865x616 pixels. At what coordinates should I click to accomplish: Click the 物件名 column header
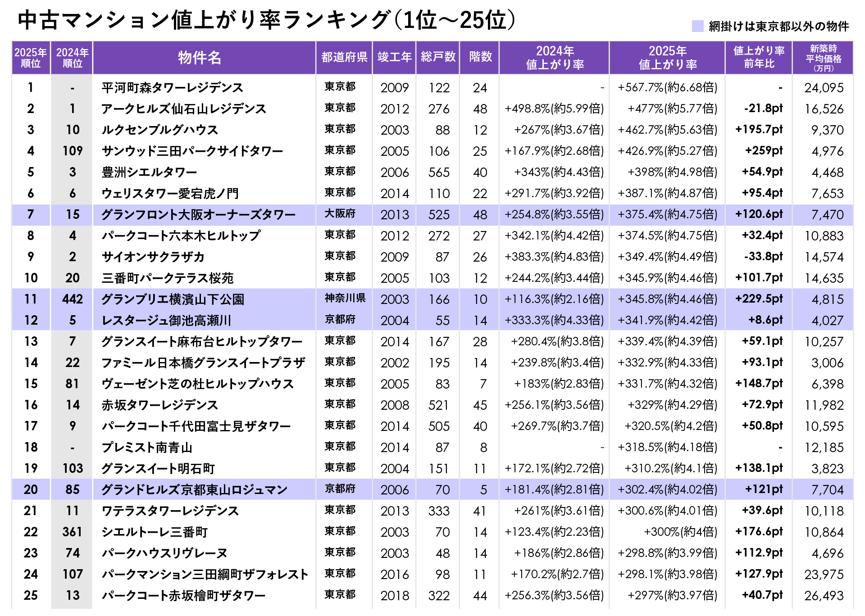pyautogui.click(x=200, y=58)
